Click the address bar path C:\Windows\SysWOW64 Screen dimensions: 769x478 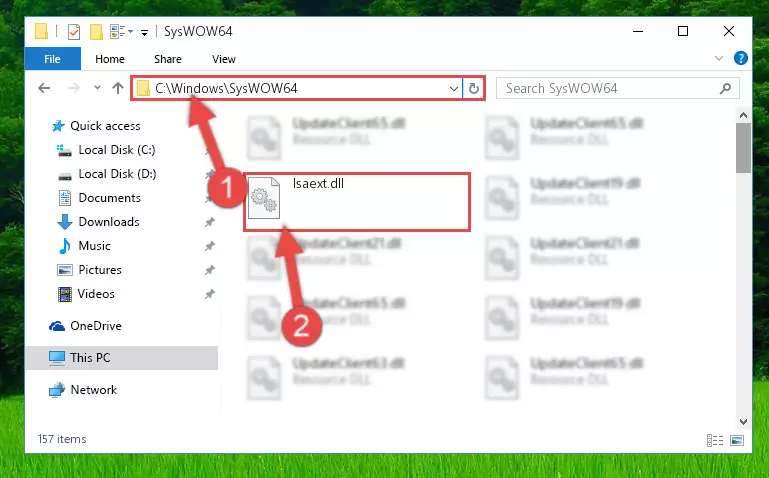[x=226, y=88]
